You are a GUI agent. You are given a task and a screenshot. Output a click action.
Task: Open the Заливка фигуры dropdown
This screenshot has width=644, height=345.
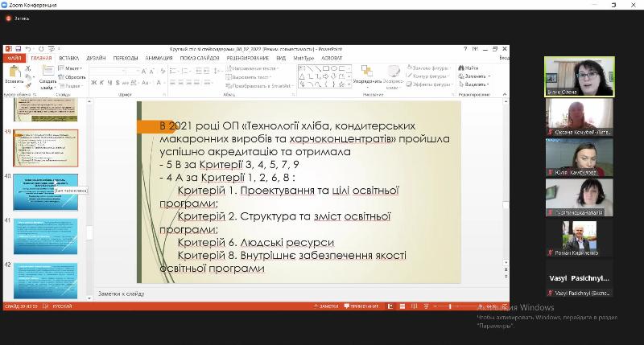[x=429, y=68]
